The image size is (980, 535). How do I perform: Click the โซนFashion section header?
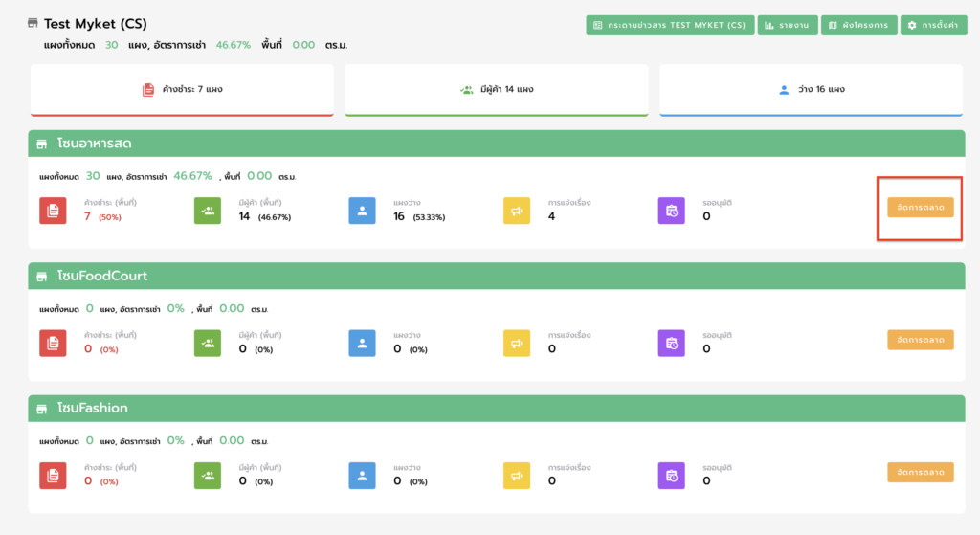[x=496, y=408]
